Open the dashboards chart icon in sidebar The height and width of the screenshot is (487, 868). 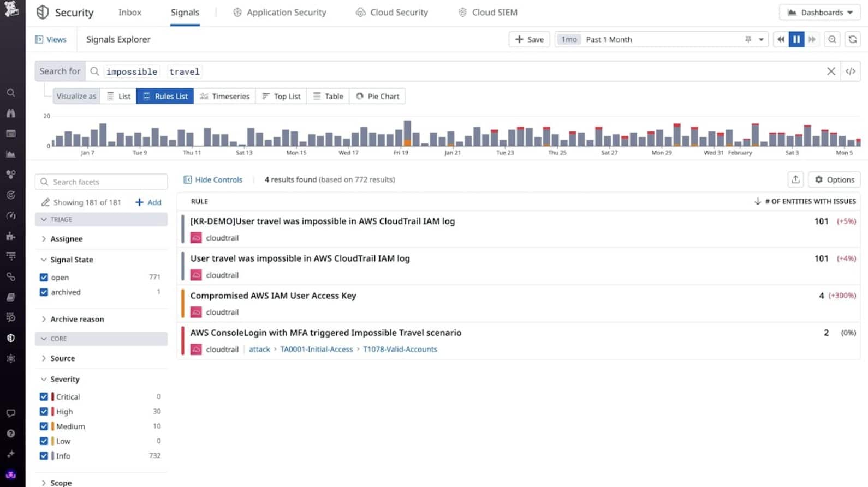[x=10, y=154]
